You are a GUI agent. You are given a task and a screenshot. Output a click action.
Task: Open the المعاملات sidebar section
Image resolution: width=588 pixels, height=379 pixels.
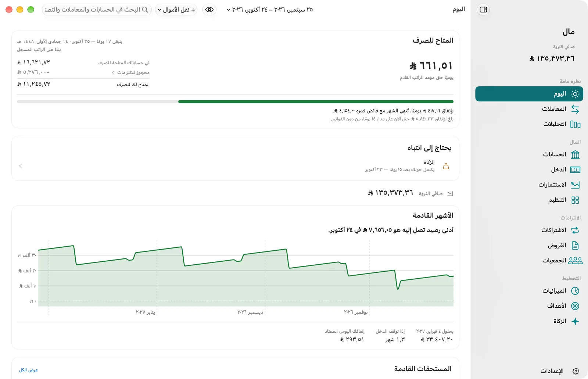coord(529,109)
